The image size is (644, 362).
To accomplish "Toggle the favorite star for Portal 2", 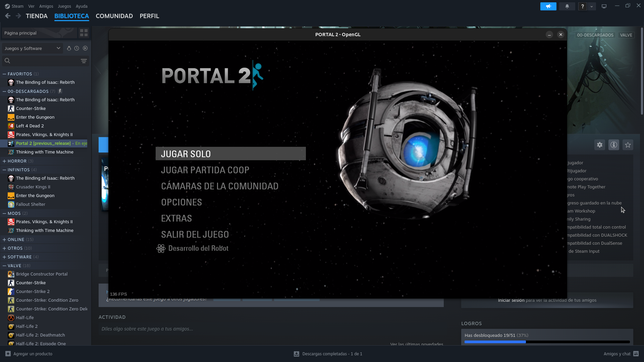I will pyautogui.click(x=628, y=145).
